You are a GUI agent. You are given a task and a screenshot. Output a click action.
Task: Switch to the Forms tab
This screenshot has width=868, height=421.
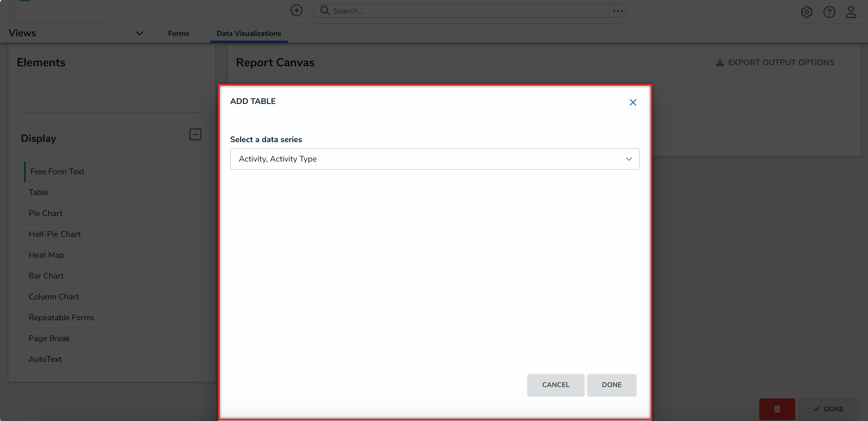[178, 33]
